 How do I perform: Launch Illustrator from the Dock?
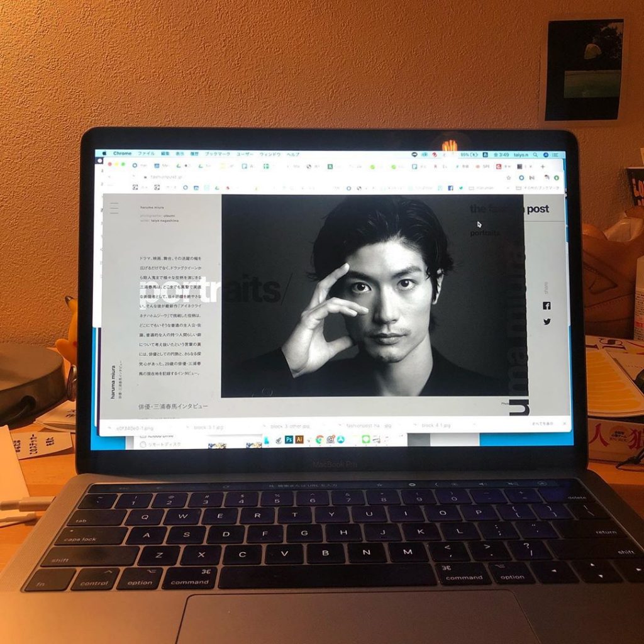[299, 440]
